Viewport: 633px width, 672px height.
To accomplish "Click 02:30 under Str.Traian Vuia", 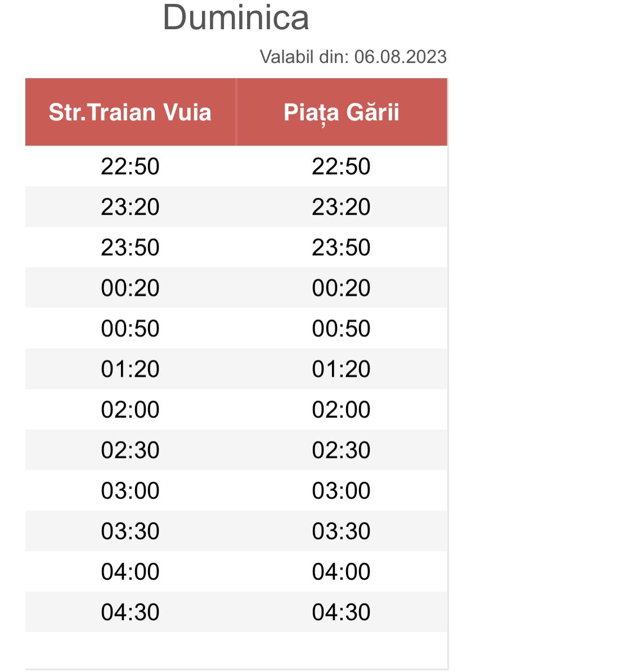I will click(x=130, y=450).
